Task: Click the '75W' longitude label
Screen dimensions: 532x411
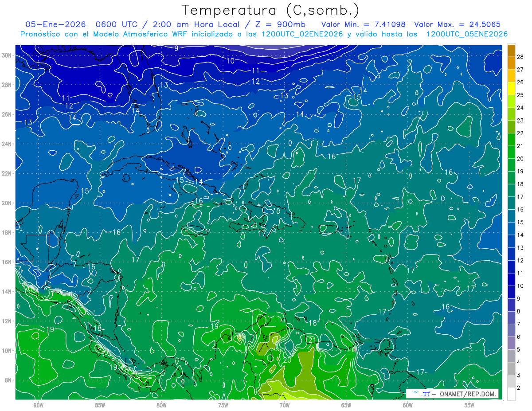Action: (x=223, y=405)
